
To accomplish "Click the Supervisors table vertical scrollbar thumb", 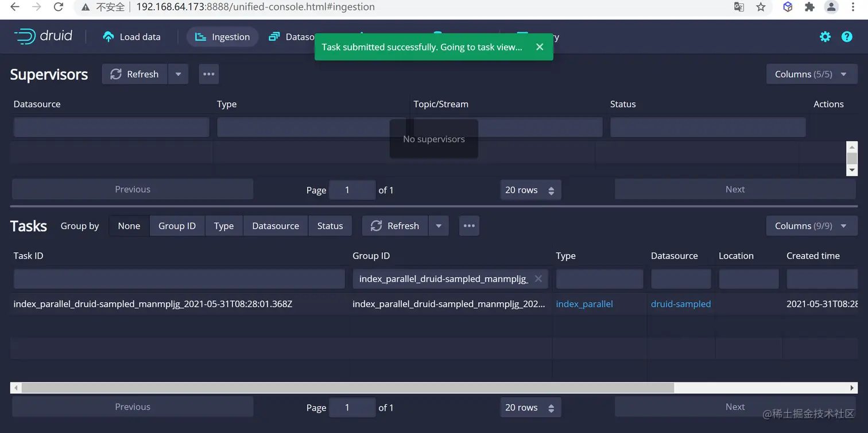I will pos(852,158).
